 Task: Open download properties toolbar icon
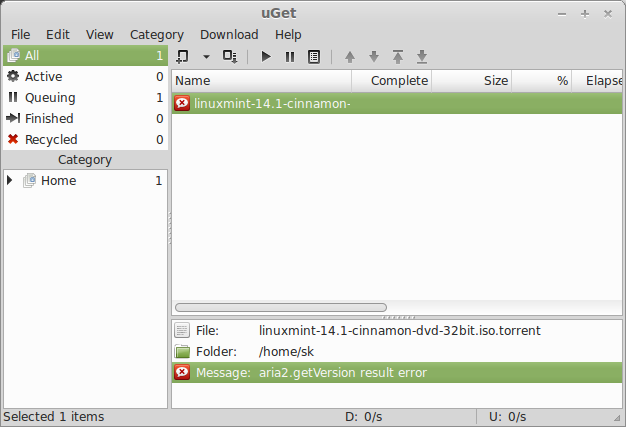click(314, 57)
